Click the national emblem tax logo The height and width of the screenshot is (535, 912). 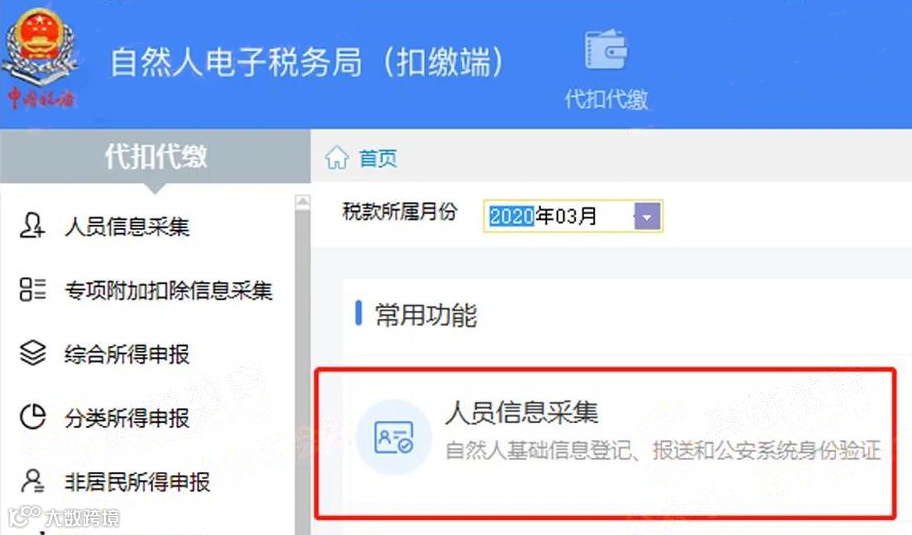(x=39, y=57)
